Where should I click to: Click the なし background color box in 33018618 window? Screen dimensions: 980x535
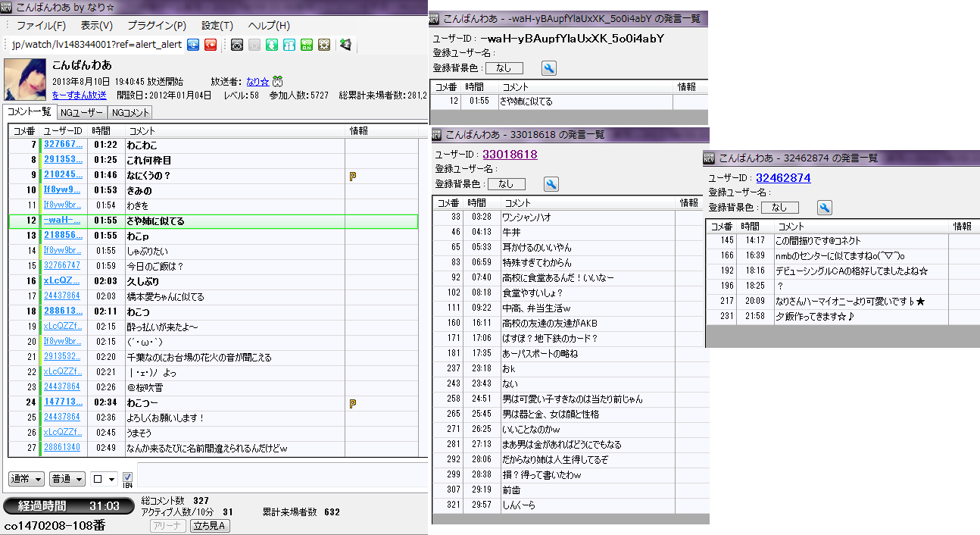(x=506, y=184)
